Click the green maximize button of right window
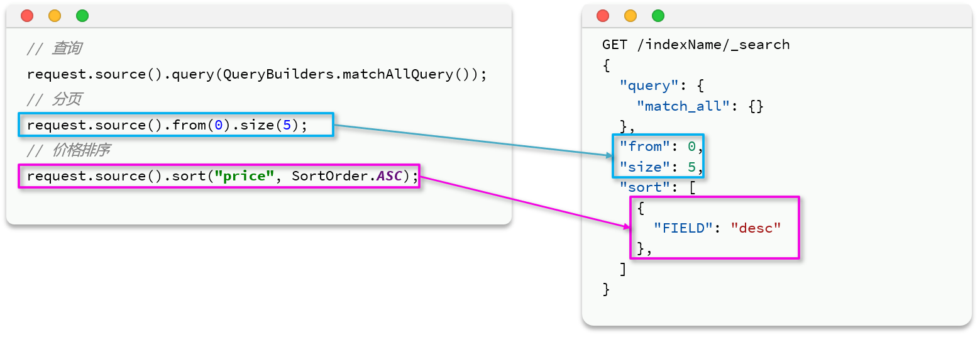The height and width of the screenshot is (337, 980). 658,16
